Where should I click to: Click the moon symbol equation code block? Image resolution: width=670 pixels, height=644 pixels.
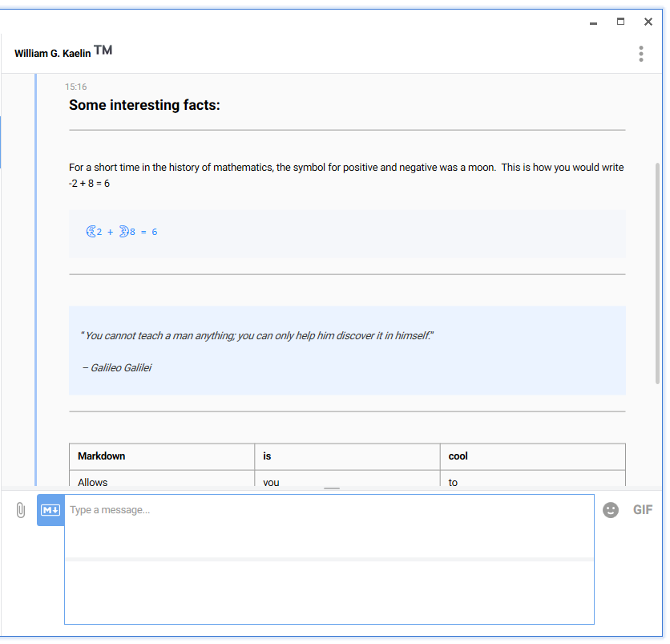tap(347, 233)
